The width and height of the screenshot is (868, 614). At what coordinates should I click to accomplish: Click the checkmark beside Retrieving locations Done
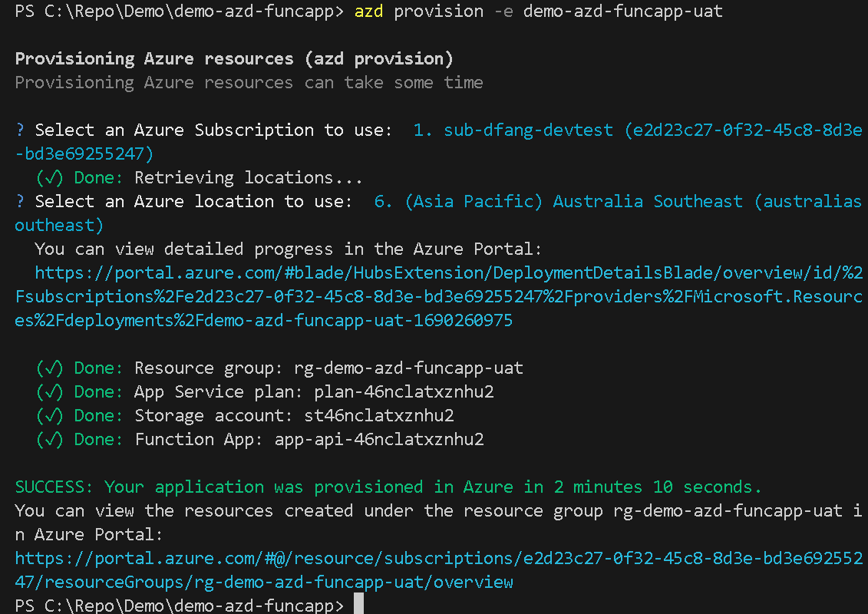(x=50, y=178)
